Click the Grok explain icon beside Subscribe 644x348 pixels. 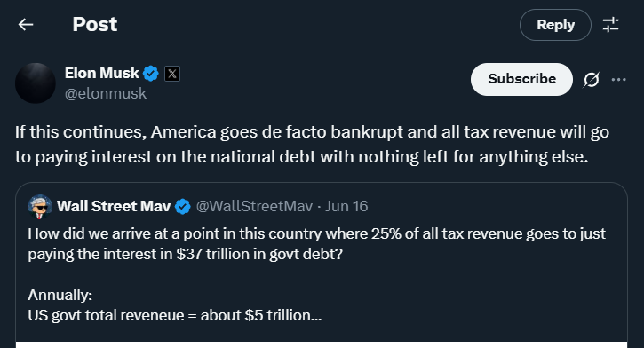click(592, 80)
